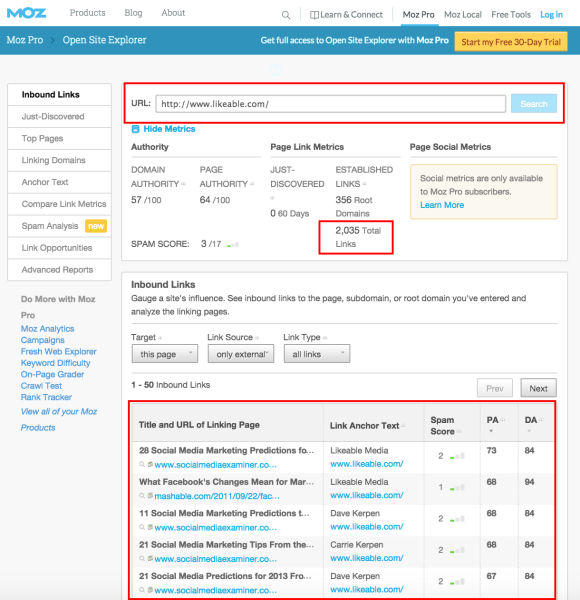Select Inbound Links in sidebar
The width and height of the screenshot is (580, 600).
[59, 95]
